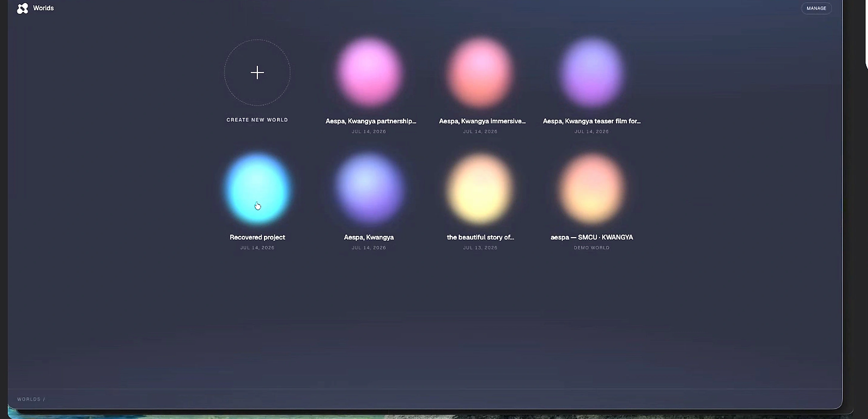Click the date under Recovered project
The width and height of the screenshot is (868, 419).
coord(257,248)
